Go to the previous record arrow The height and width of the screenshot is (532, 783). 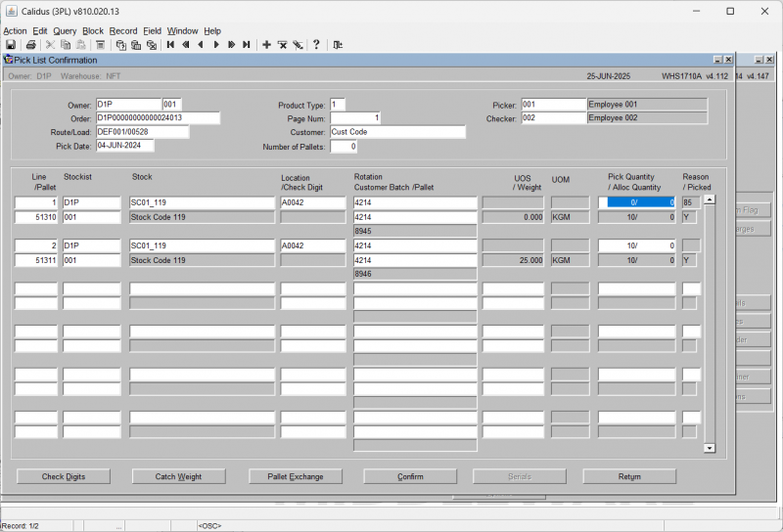click(201, 45)
